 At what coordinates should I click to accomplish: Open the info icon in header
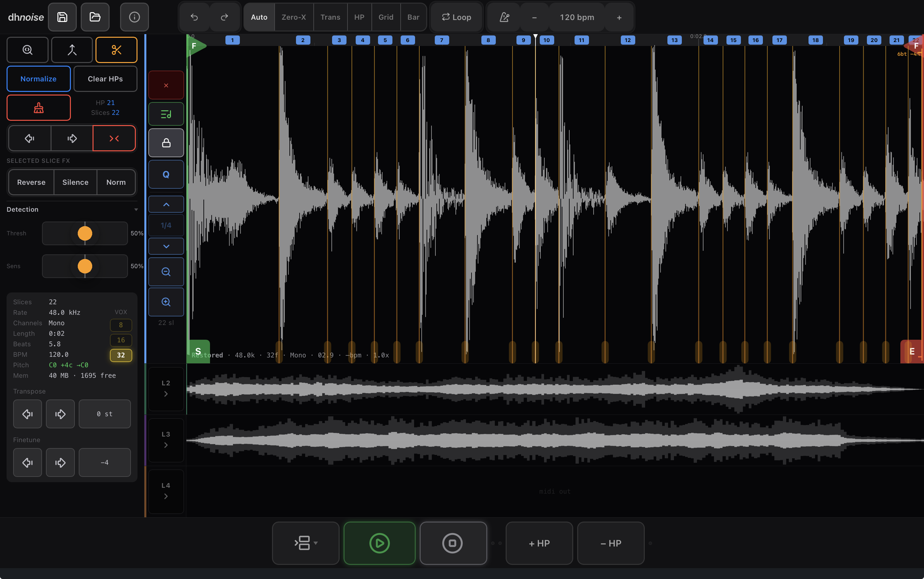134,17
